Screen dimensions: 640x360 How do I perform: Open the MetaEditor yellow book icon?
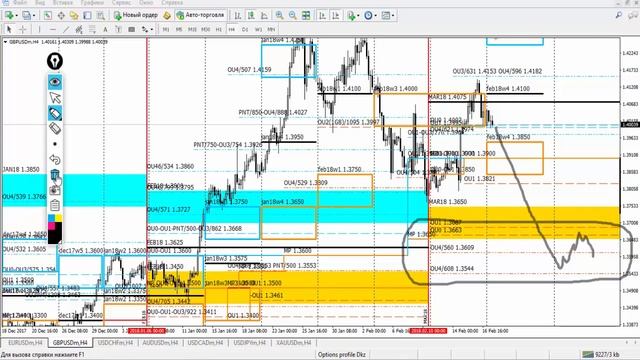tap(167, 16)
